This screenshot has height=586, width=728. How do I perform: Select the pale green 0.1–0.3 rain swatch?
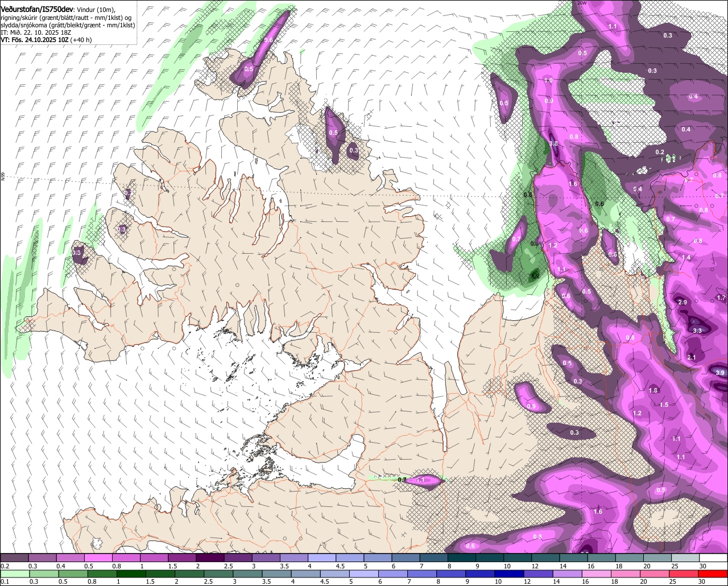pos(14,573)
